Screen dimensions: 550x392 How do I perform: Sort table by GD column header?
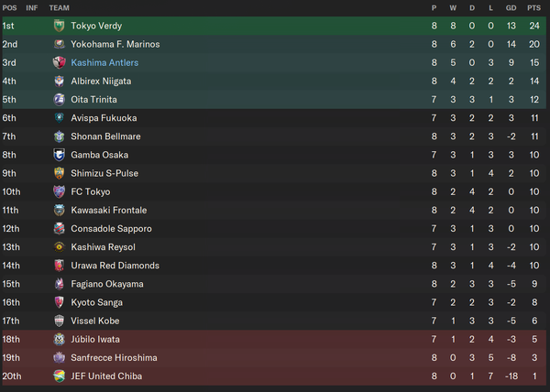coord(511,7)
